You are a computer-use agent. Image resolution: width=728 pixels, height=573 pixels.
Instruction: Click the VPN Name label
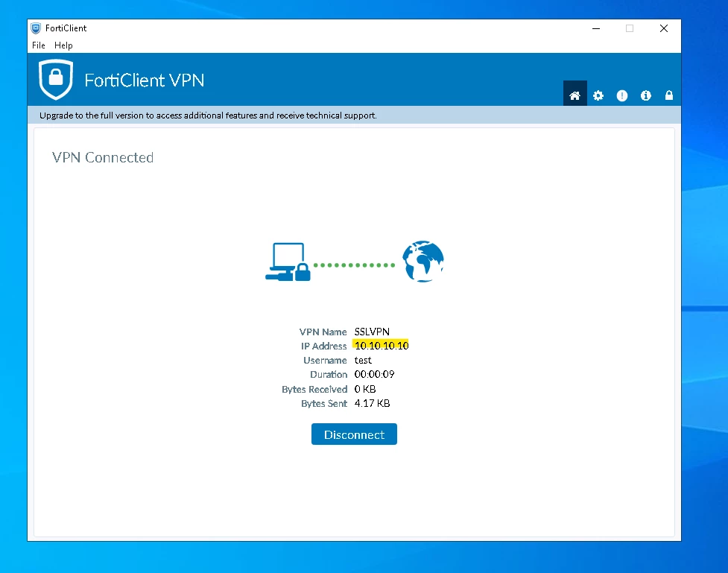[x=323, y=332]
